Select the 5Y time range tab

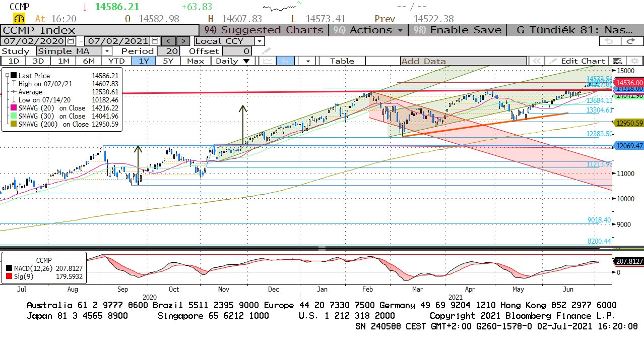pos(168,61)
